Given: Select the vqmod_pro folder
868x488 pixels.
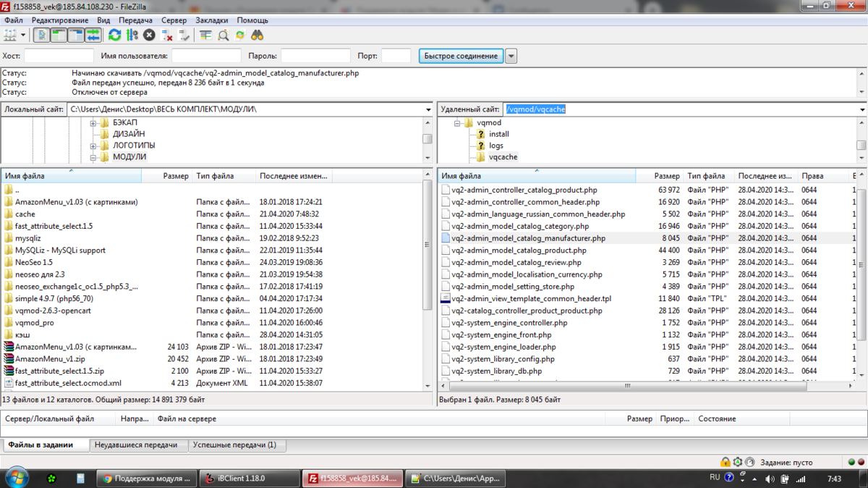Looking at the screenshot, I should point(34,323).
